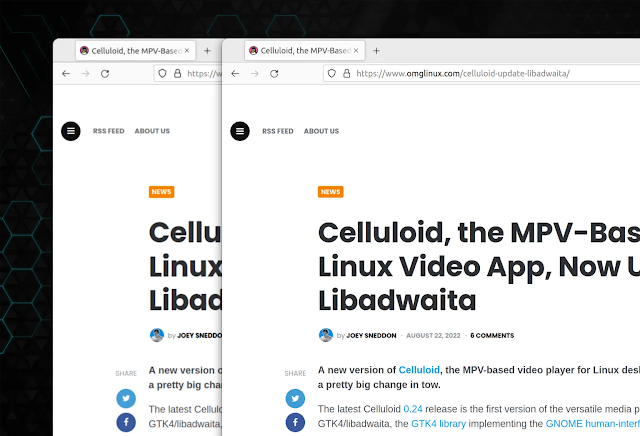The height and width of the screenshot is (436, 640).
Task: Reload the page in the rear browser window
Action: click(x=105, y=73)
